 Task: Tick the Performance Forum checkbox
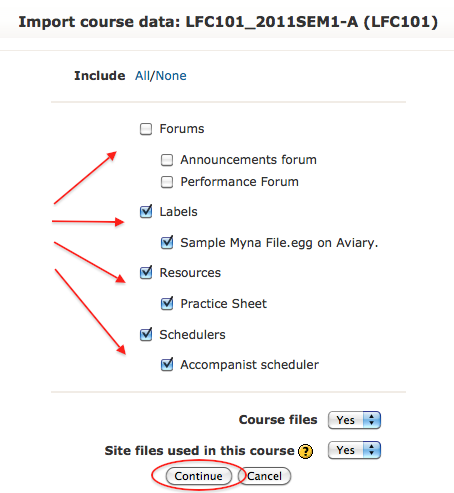point(167,182)
